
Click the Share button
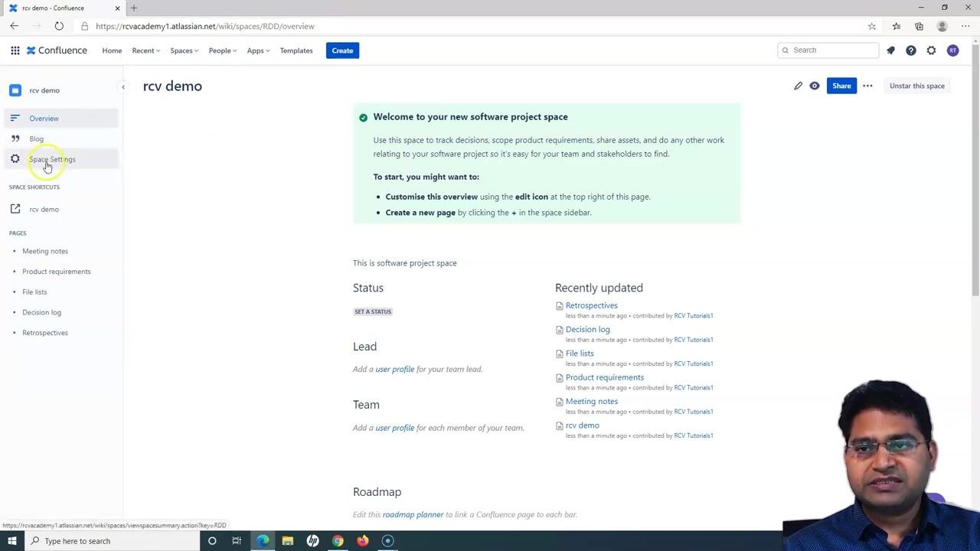pos(841,86)
